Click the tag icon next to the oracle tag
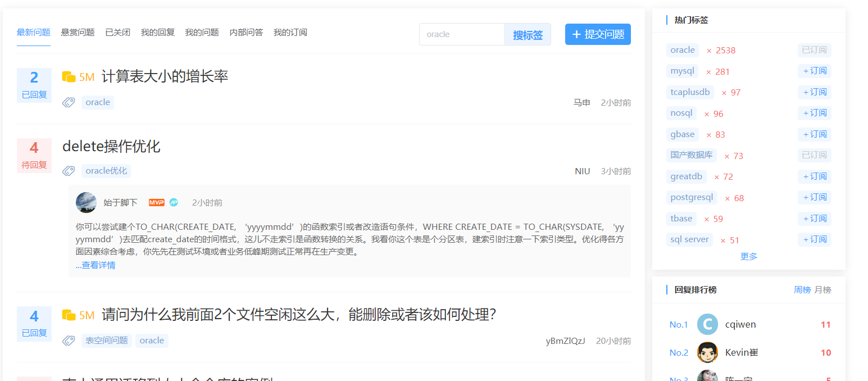 [x=69, y=102]
